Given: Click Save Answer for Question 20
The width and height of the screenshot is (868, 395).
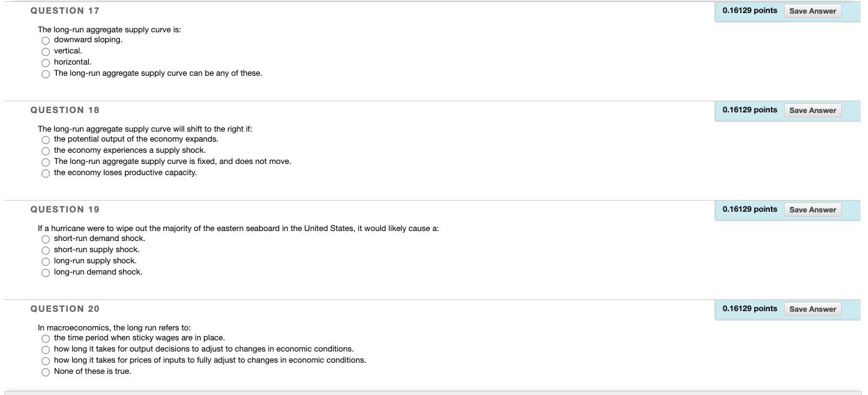Looking at the screenshot, I should (813, 309).
